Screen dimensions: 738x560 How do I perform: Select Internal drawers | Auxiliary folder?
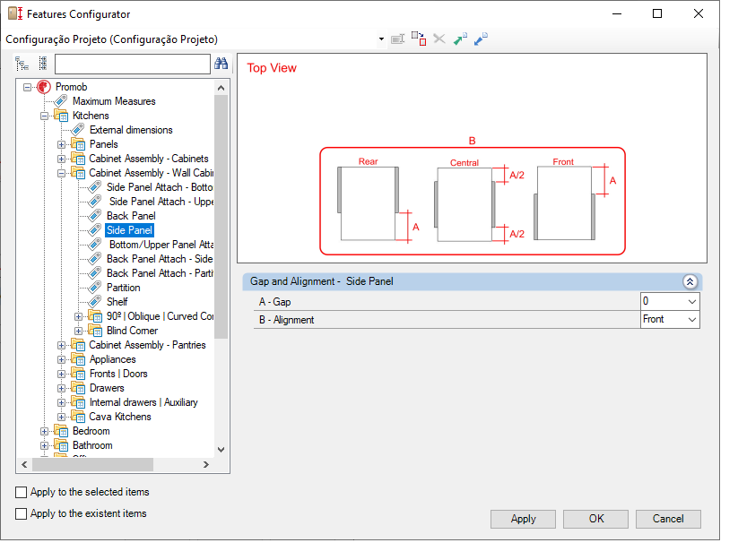tap(143, 402)
